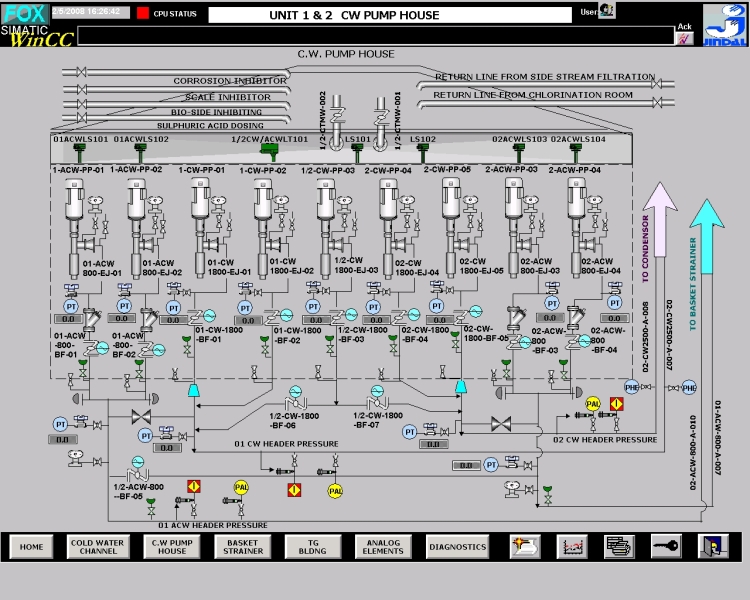
Task: Open the report/printer list icon
Action: (619, 546)
